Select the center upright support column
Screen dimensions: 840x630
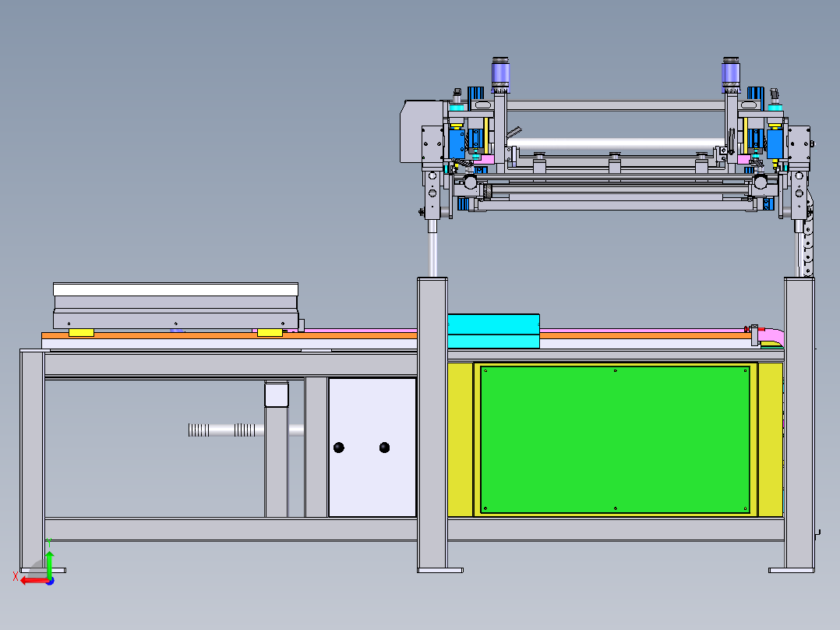pyautogui.click(x=432, y=423)
